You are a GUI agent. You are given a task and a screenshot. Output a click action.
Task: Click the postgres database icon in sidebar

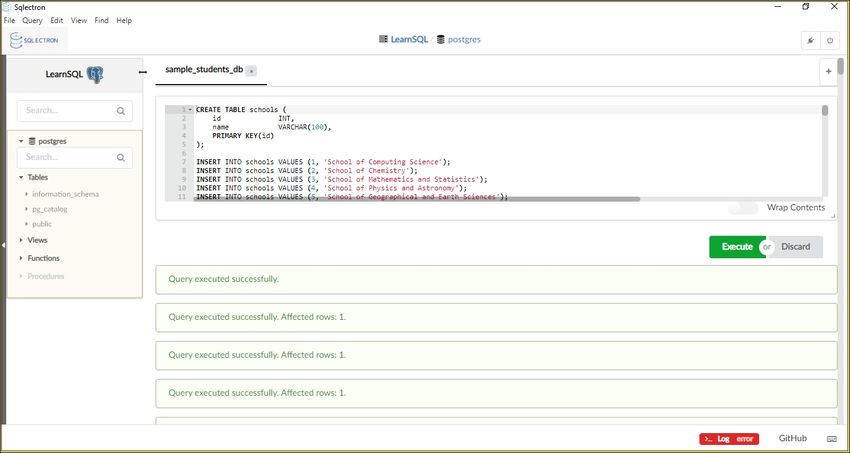click(x=32, y=141)
